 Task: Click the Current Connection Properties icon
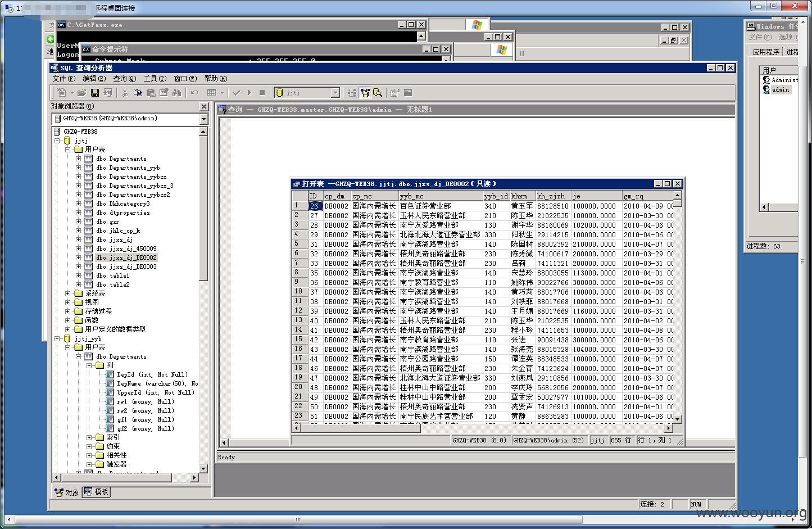pos(395,93)
